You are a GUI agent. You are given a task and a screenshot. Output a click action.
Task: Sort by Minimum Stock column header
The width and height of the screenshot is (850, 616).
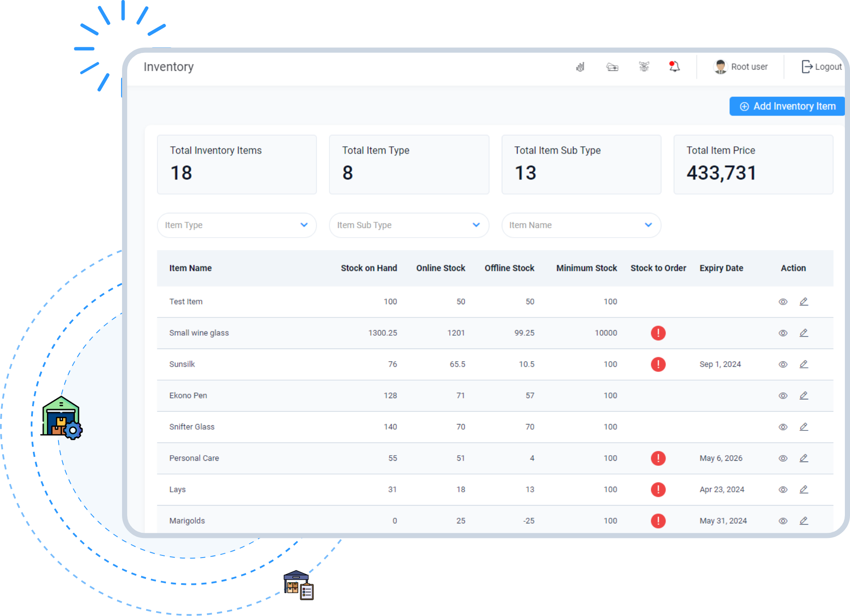587,268
